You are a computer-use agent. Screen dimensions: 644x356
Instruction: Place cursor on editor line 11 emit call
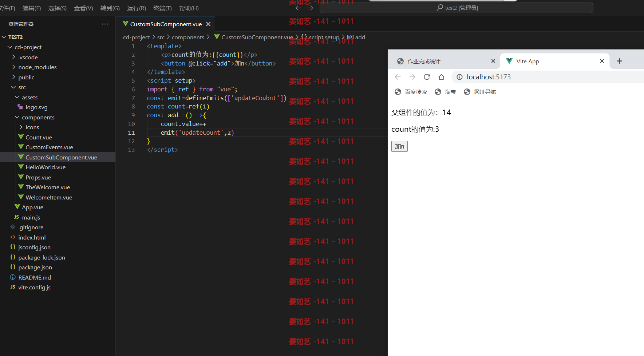197,132
